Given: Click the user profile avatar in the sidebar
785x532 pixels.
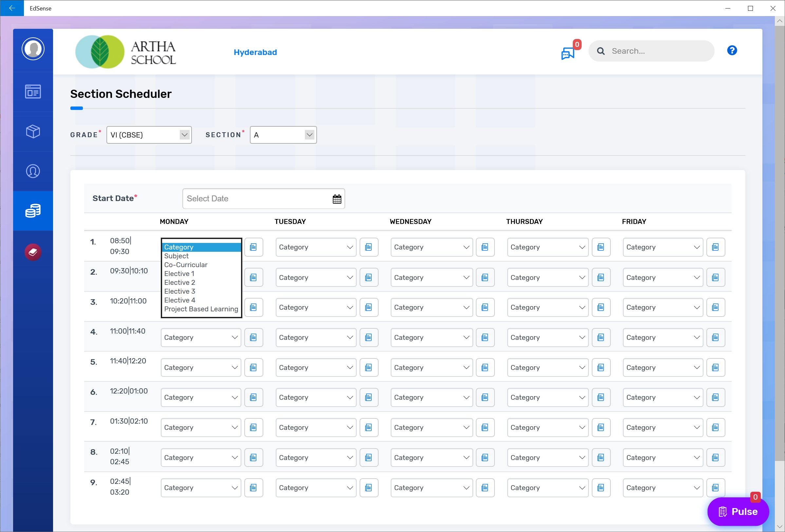Looking at the screenshot, I should [33, 49].
